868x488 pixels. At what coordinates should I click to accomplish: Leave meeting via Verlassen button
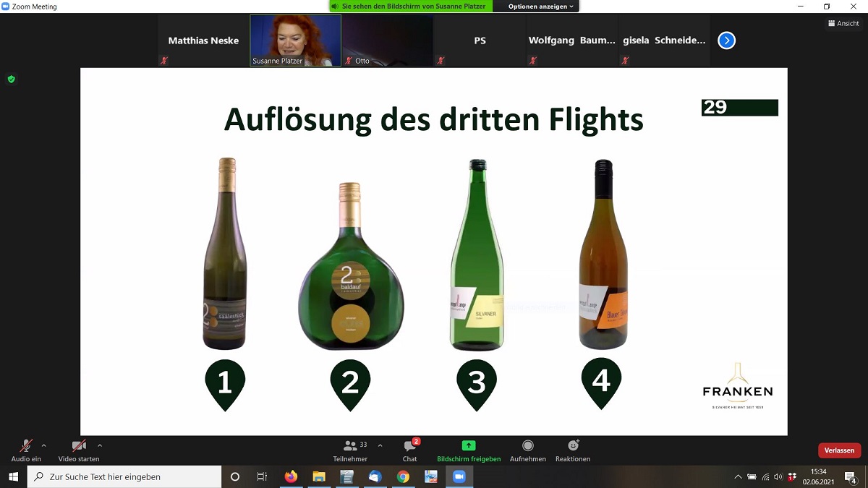click(839, 450)
